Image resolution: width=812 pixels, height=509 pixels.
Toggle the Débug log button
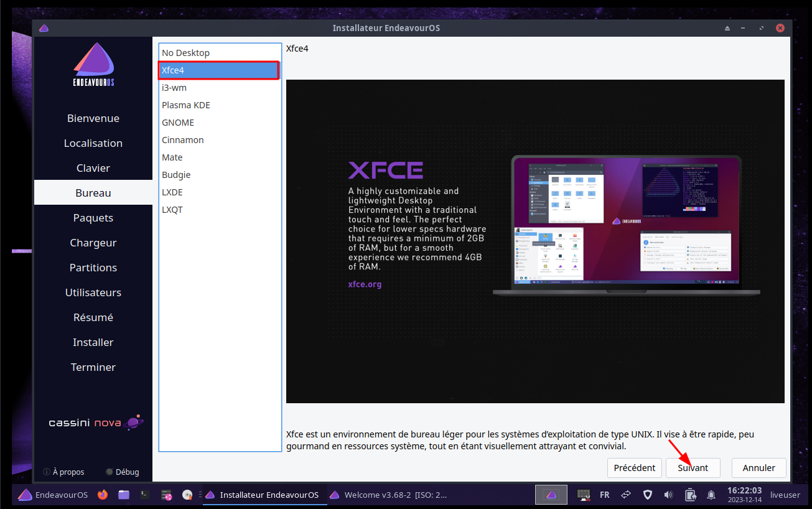[123, 472]
